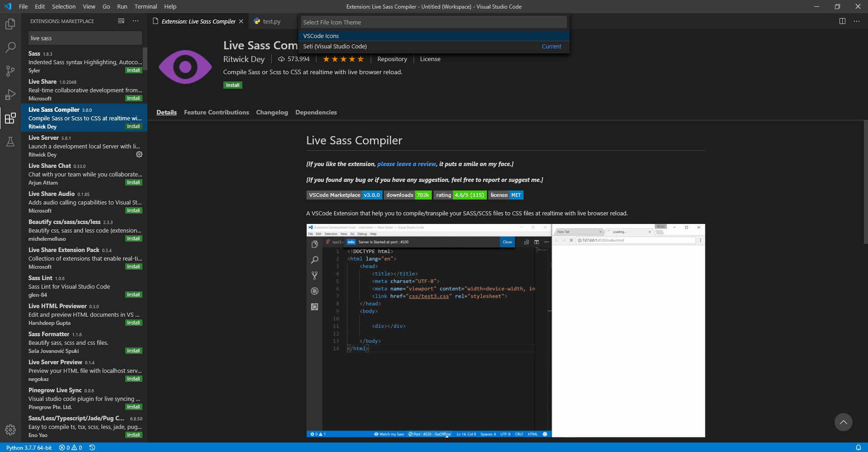Install Sass Lint extension

coord(133,295)
